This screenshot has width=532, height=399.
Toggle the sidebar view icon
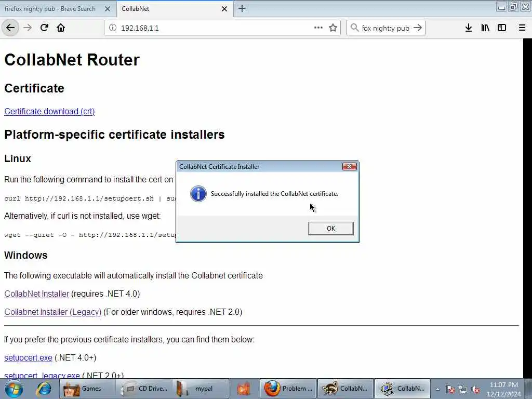[502, 28]
